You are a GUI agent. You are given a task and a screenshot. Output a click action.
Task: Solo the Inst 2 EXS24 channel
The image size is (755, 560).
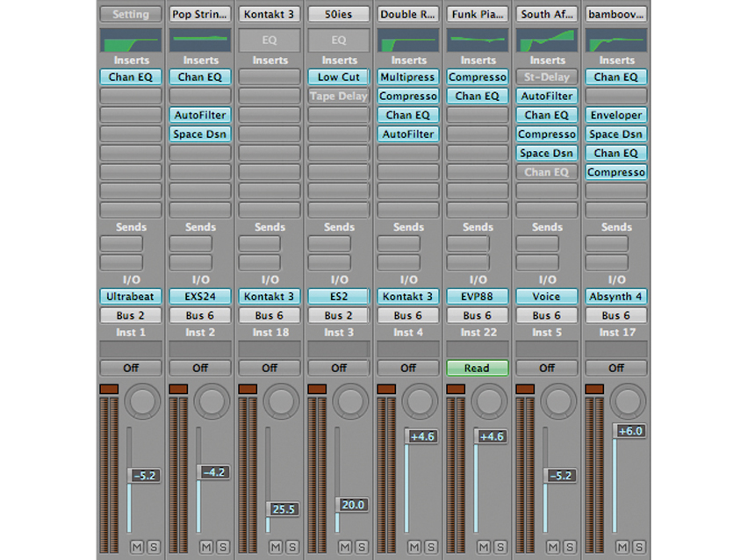223,547
